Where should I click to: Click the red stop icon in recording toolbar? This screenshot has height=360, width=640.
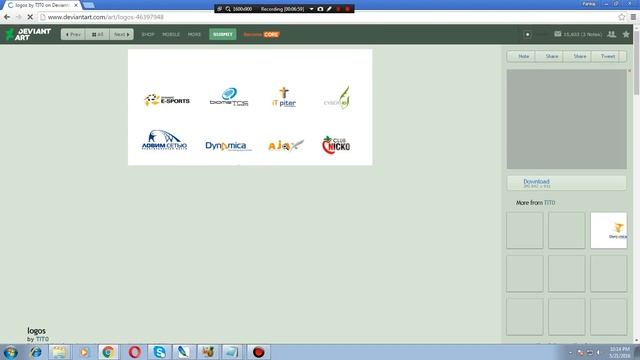point(348,9)
